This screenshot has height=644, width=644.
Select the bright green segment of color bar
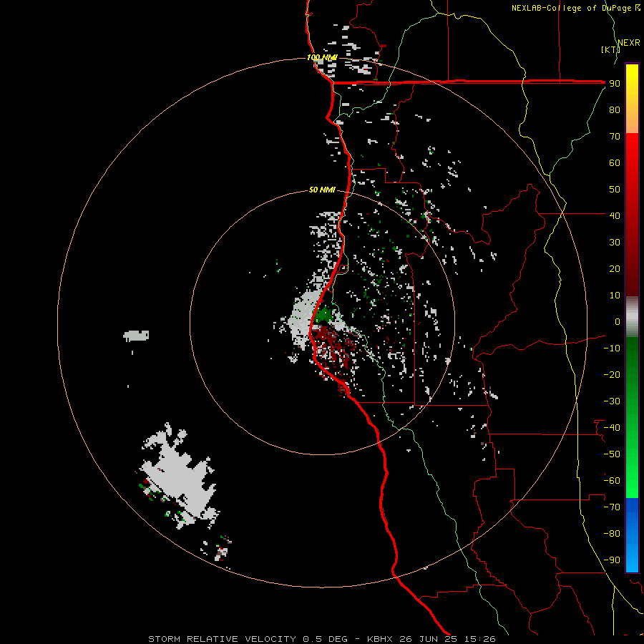coord(632,417)
